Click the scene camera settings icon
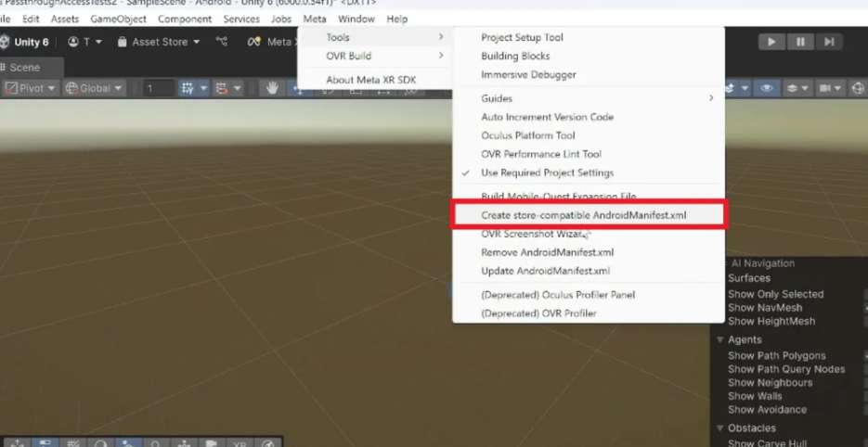The image size is (868, 447). pos(824,88)
